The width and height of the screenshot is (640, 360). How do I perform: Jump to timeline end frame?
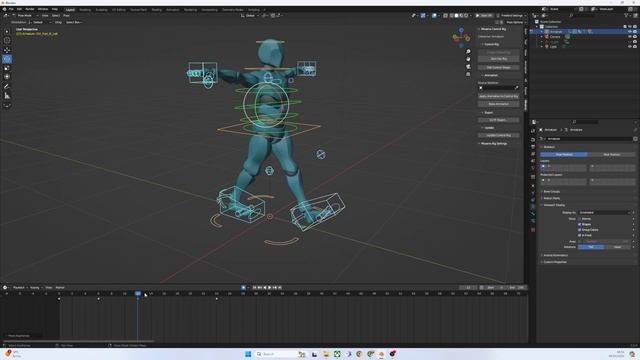point(280,288)
